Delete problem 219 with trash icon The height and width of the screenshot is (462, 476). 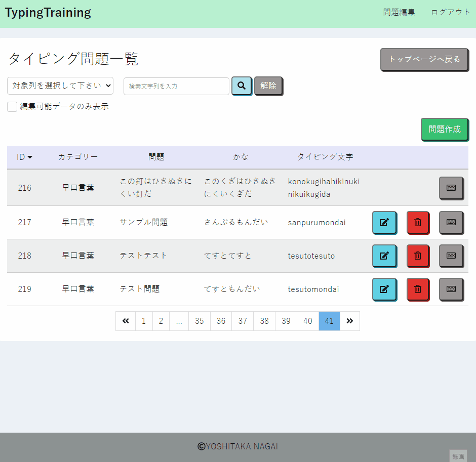click(418, 289)
